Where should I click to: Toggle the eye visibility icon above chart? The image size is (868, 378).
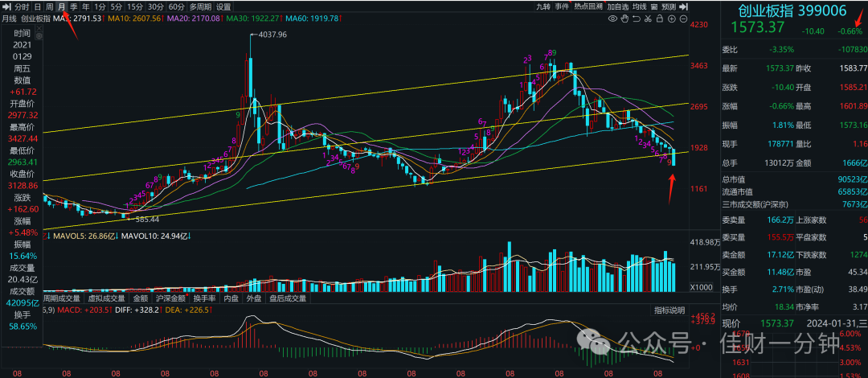point(612,18)
